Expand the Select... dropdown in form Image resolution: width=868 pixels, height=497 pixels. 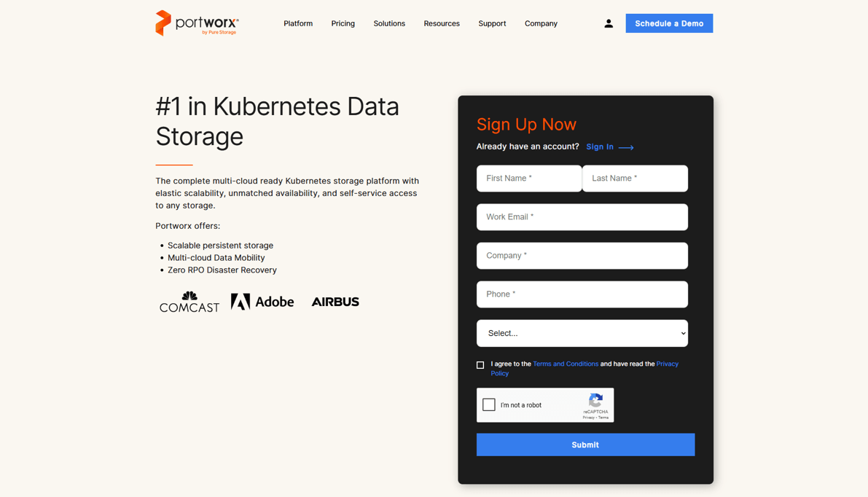(x=582, y=333)
